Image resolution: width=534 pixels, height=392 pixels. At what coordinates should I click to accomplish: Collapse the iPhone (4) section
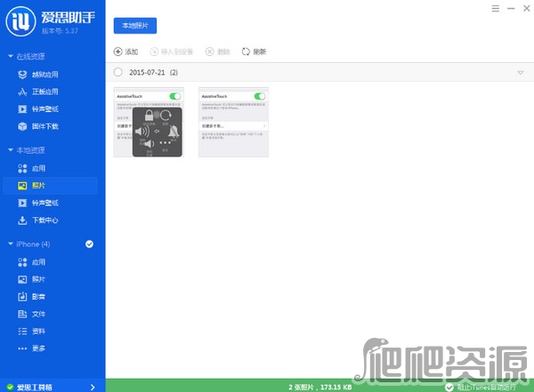coord(11,244)
